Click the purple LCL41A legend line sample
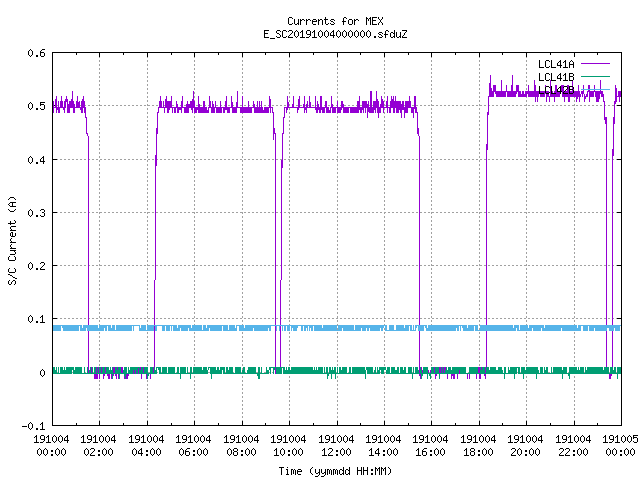 [x=595, y=64]
